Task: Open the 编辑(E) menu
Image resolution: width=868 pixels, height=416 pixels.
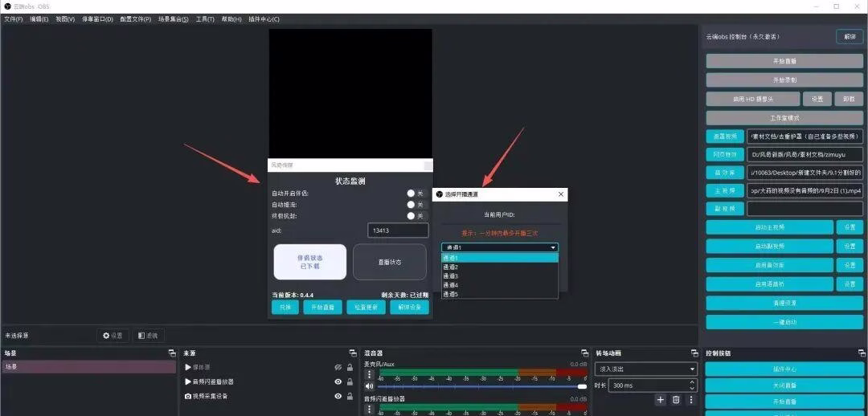Action: [39, 18]
